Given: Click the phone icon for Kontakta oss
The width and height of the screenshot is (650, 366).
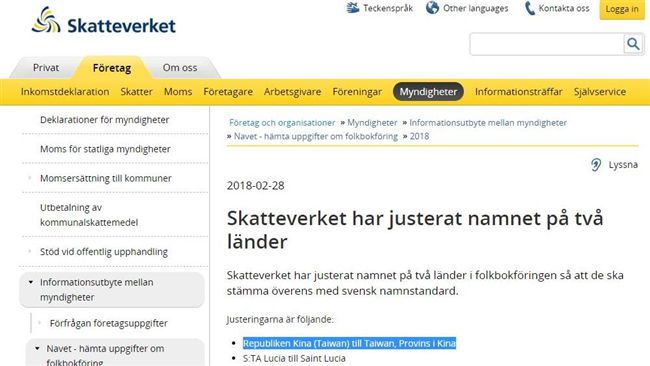Looking at the screenshot, I should (529, 8).
